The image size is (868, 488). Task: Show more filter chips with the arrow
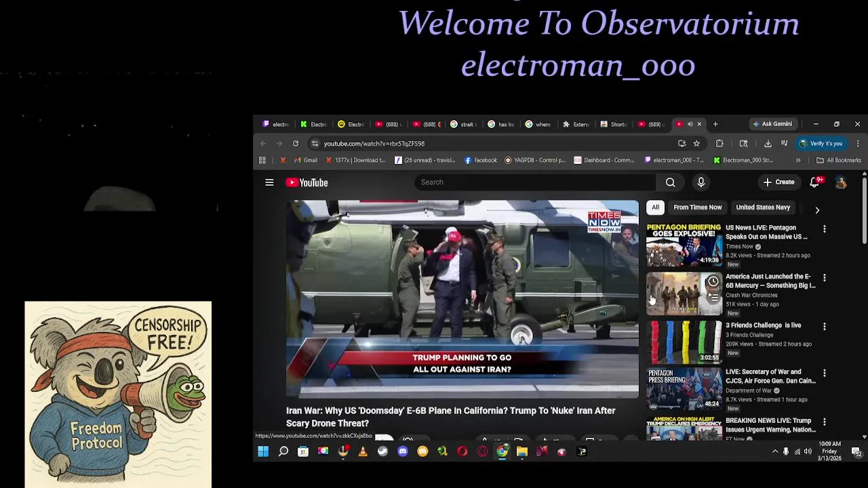click(x=817, y=210)
